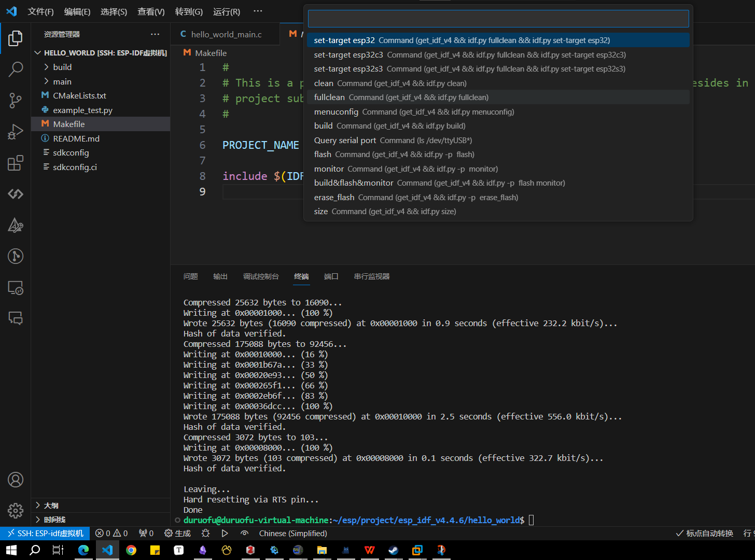Expand the main folder
The height and width of the screenshot is (560, 755).
tap(101, 81)
